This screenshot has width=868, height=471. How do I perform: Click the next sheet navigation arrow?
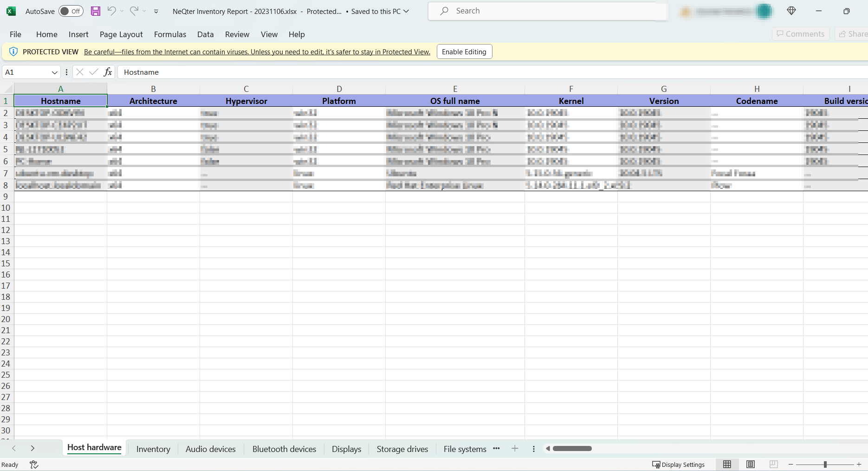click(x=32, y=448)
